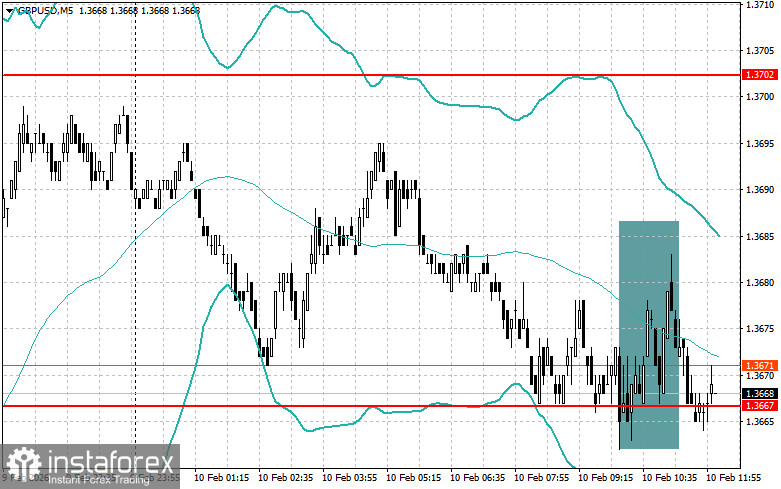
Task: Click the 1.3665 price axis label
Action: (760, 422)
